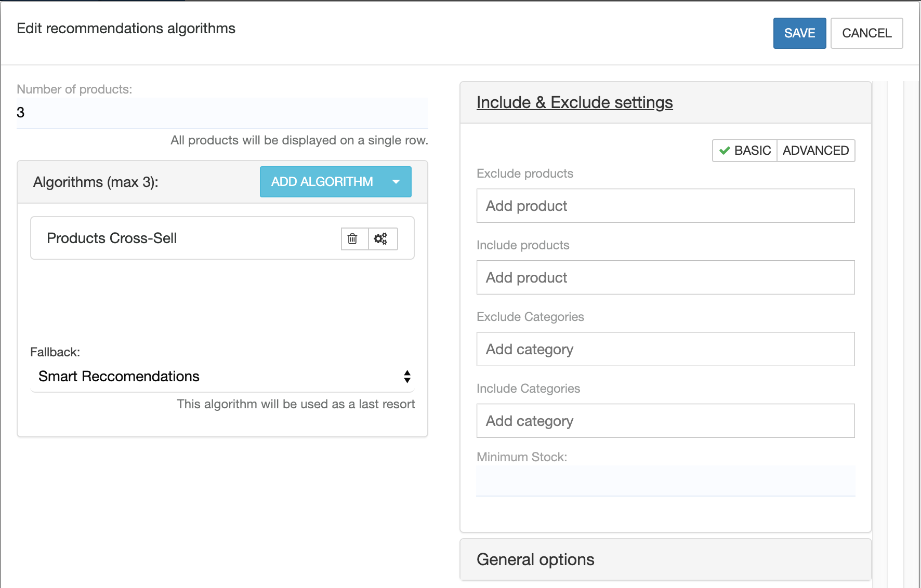Click the Include products Add product field

[x=665, y=277]
